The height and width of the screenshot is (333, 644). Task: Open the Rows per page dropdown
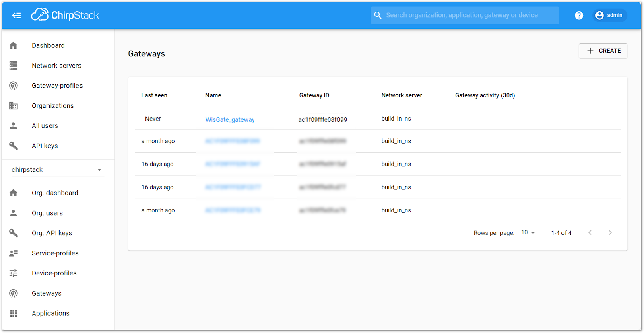(528, 232)
